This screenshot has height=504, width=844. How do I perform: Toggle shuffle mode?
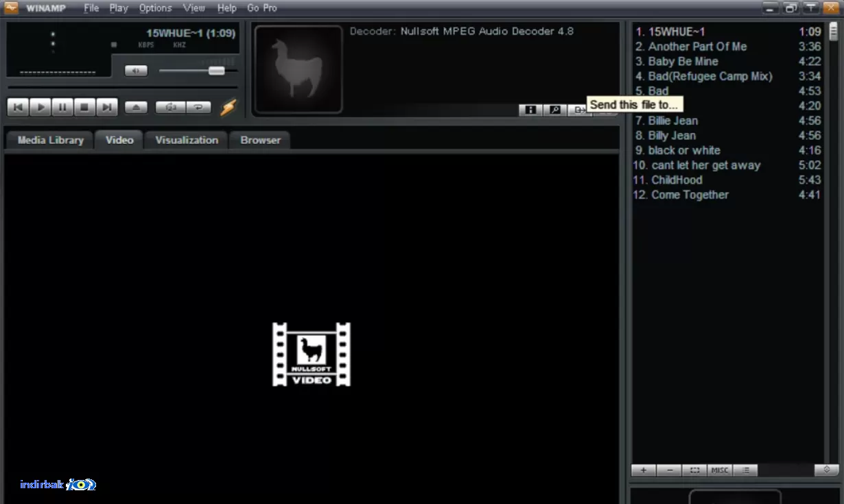point(170,107)
